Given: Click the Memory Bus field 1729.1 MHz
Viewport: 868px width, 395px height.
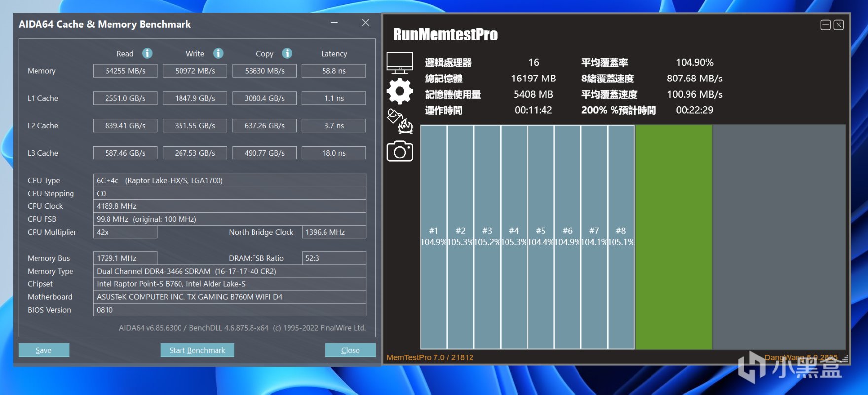Looking at the screenshot, I should pos(125,258).
